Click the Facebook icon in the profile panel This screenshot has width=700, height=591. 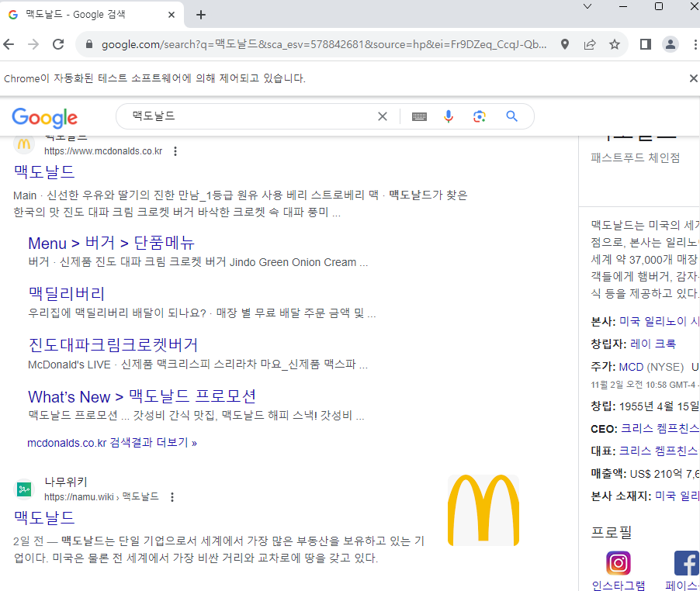click(x=686, y=563)
